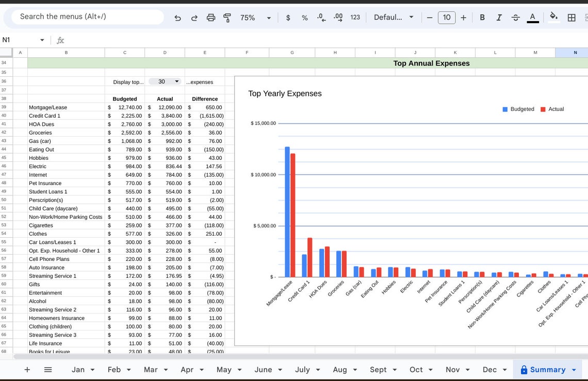
Task: Open the font selection dropdown
Action: click(x=394, y=17)
